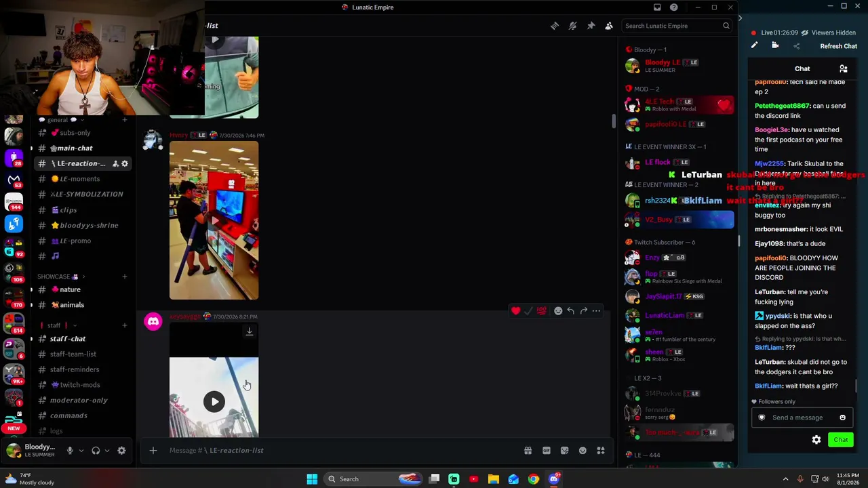This screenshot has height=488, width=868.
Task: Edit stream info pencil icon
Action: [x=754, y=45]
